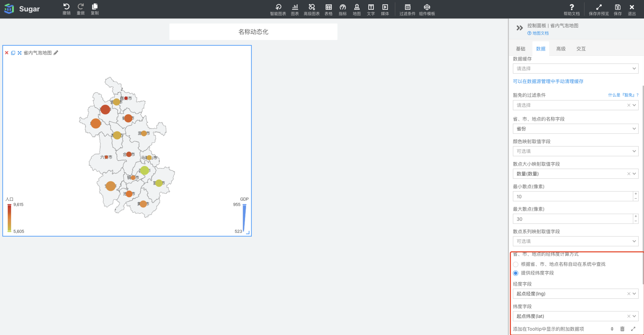Open the 豁免的过滤条件 dropdown
This screenshot has width=644, height=335.
575,105
